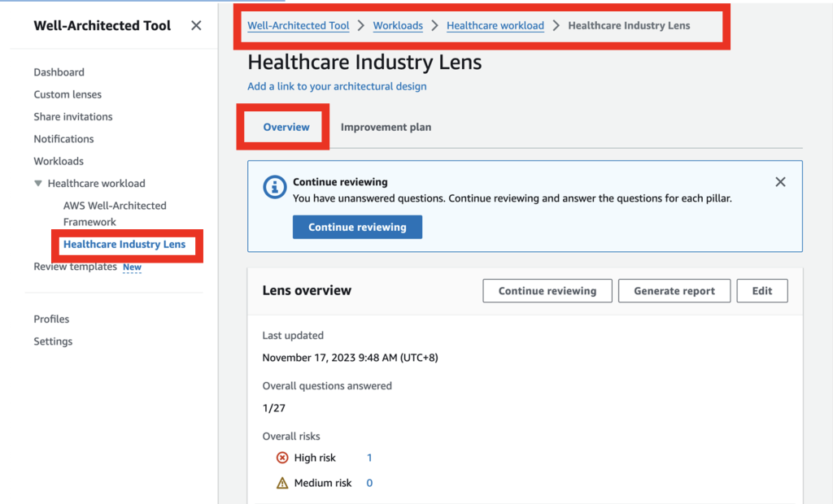Switch to the Improvement plan tab

point(386,127)
